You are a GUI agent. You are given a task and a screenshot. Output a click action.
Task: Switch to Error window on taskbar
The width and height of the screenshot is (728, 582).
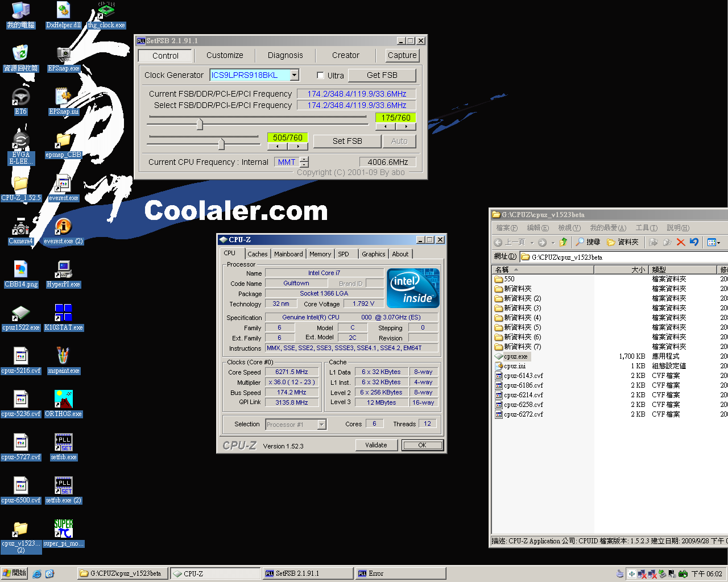tap(400, 573)
